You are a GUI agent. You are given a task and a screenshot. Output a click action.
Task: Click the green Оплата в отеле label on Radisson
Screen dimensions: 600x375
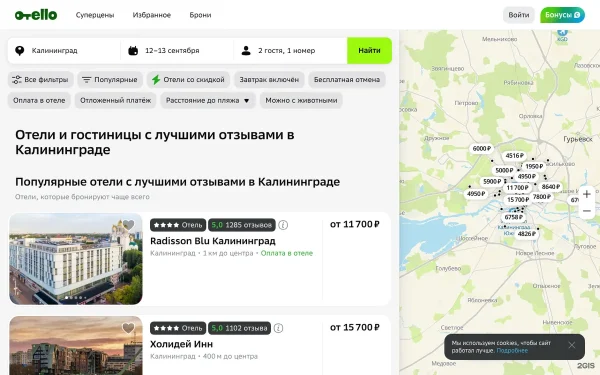click(287, 253)
